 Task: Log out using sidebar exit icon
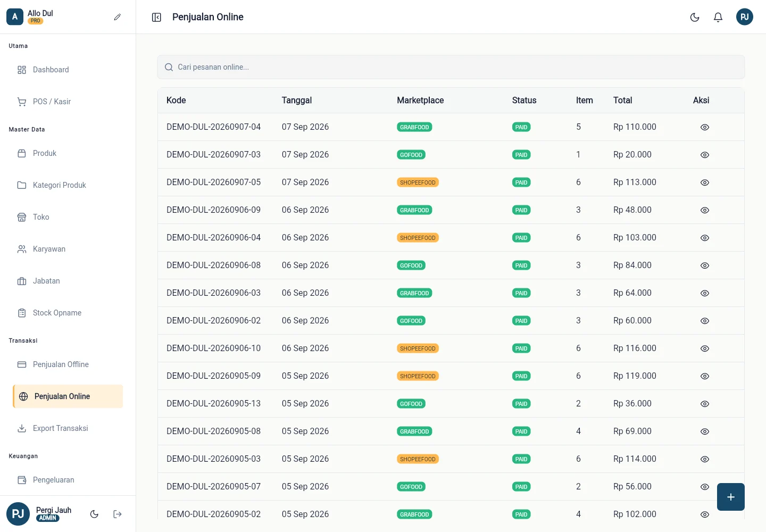tap(118, 514)
